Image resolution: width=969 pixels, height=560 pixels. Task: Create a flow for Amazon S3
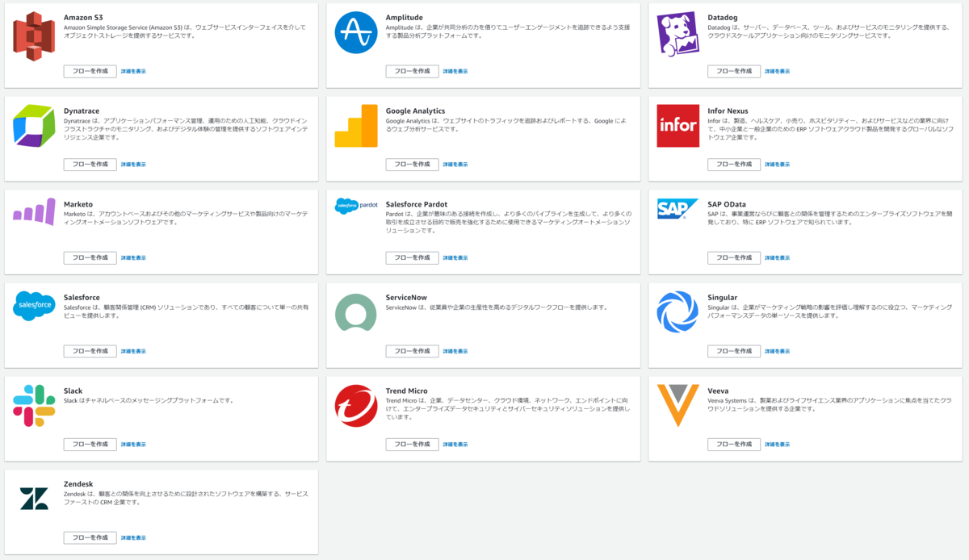click(x=90, y=71)
